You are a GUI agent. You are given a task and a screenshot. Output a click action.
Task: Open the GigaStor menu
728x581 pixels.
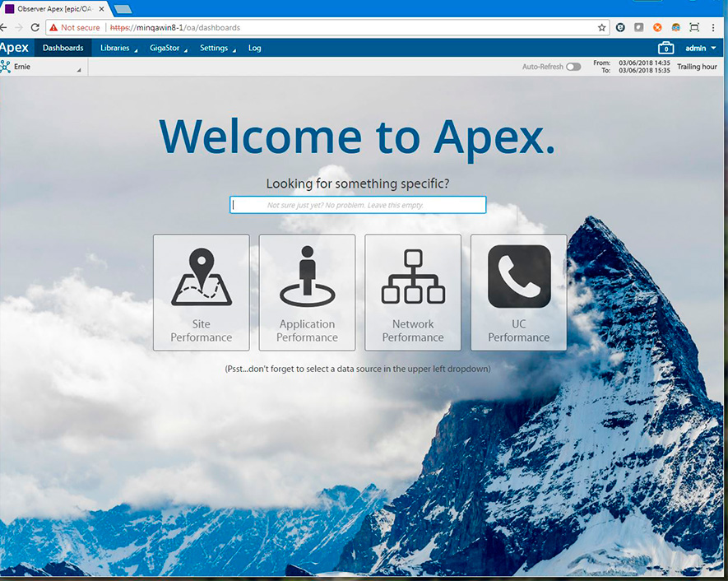click(169, 48)
